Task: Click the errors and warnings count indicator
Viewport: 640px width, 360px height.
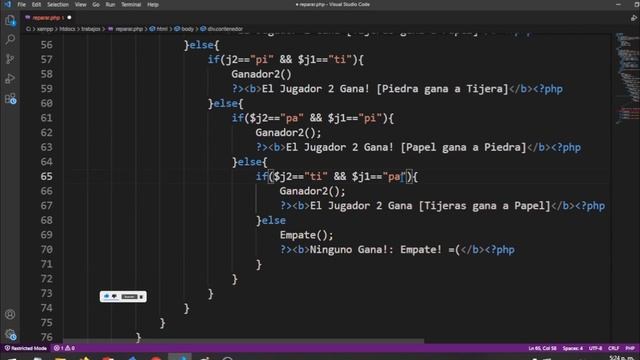Action: point(64,348)
